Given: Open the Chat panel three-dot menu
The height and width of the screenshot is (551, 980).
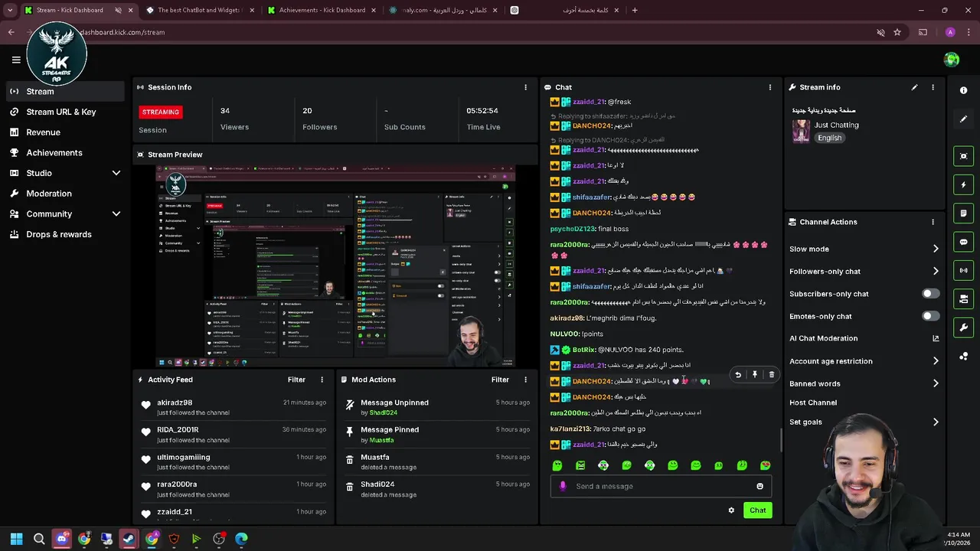Looking at the screenshot, I should [770, 87].
